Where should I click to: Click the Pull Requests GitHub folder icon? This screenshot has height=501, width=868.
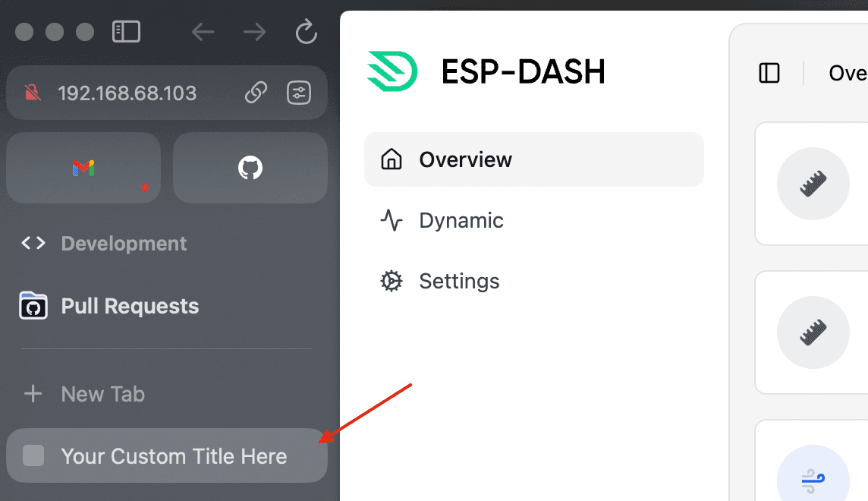pyautogui.click(x=33, y=306)
